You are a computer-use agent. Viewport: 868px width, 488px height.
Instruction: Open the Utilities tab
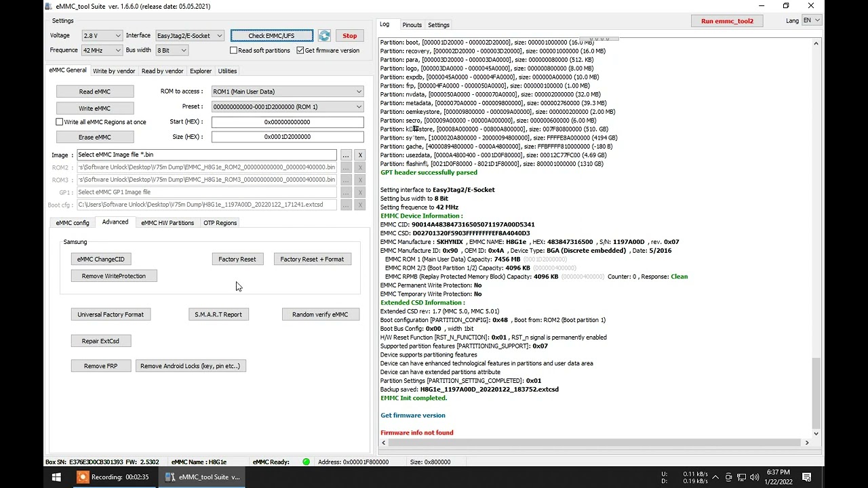coord(227,71)
